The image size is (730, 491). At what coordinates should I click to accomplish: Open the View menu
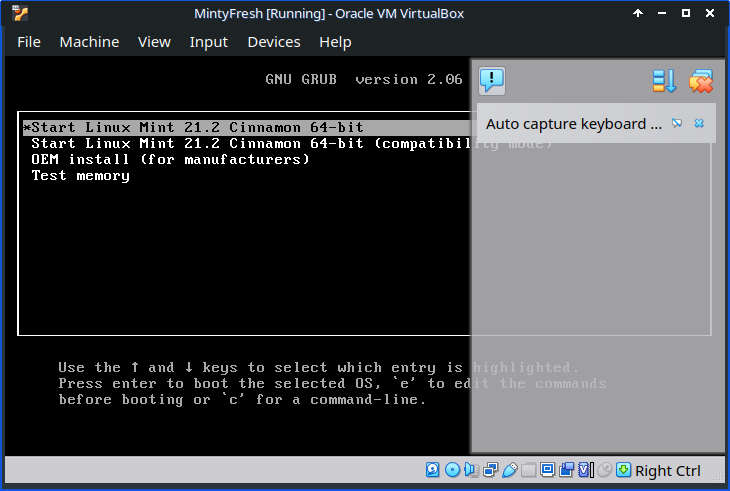tap(154, 42)
